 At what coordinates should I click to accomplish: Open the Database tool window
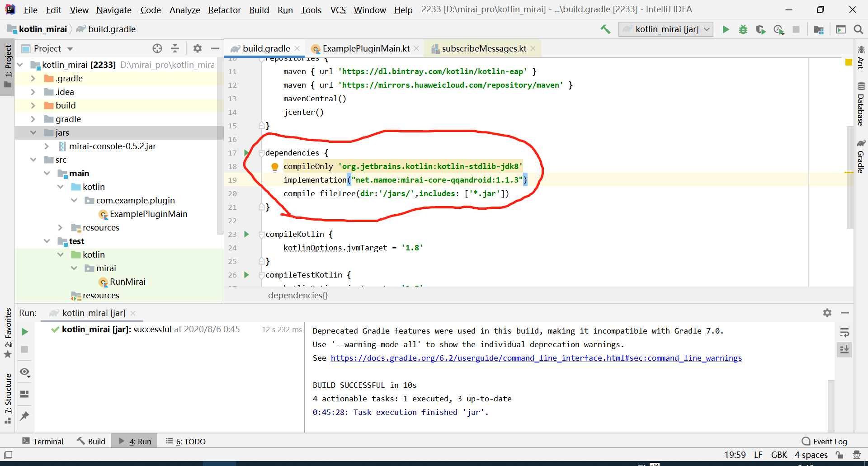click(861, 104)
